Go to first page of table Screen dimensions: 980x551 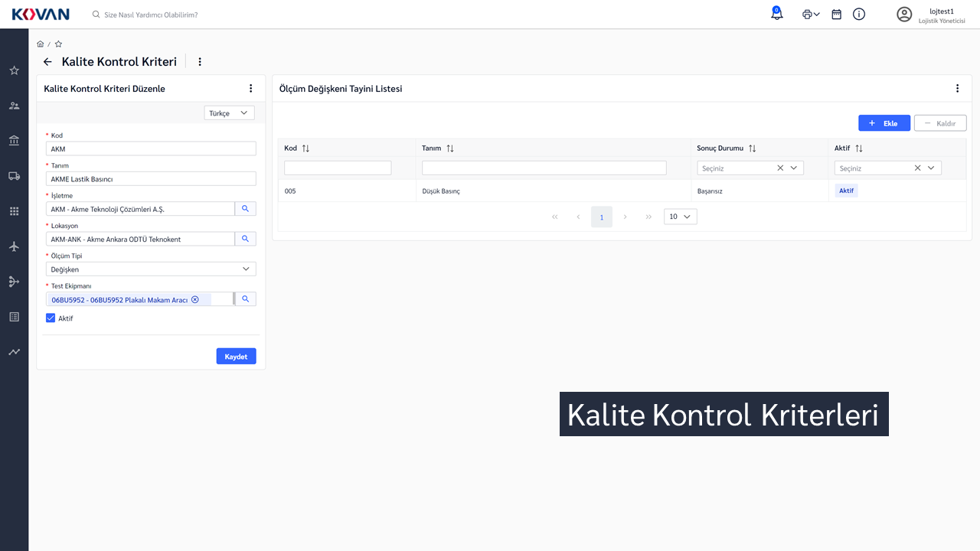pos(555,217)
